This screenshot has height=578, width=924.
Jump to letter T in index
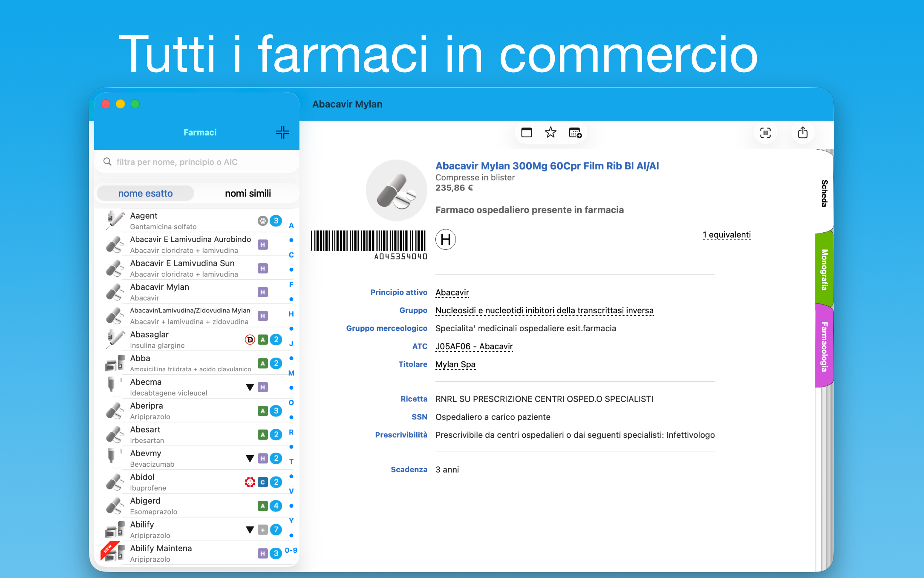point(291,462)
